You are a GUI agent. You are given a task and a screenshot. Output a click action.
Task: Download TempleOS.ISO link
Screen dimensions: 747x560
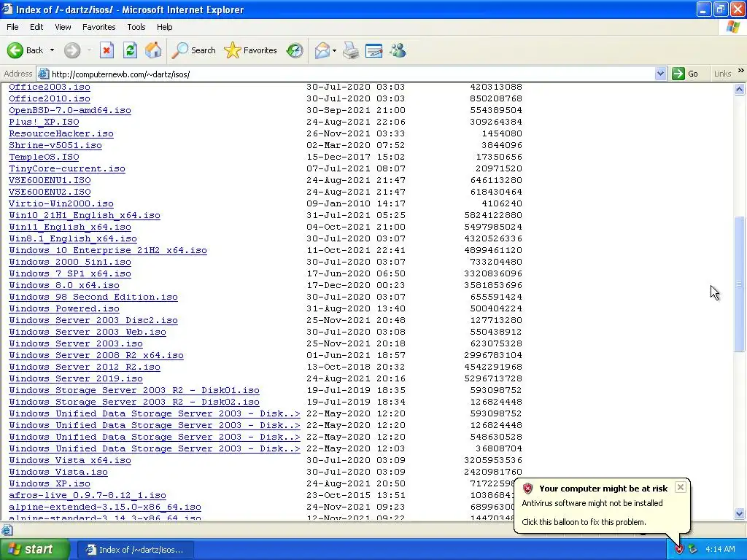point(44,157)
